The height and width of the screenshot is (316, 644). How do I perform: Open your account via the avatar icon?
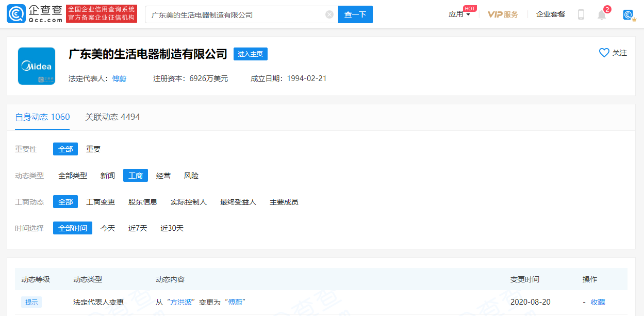pyautogui.click(x=627, y=14)
